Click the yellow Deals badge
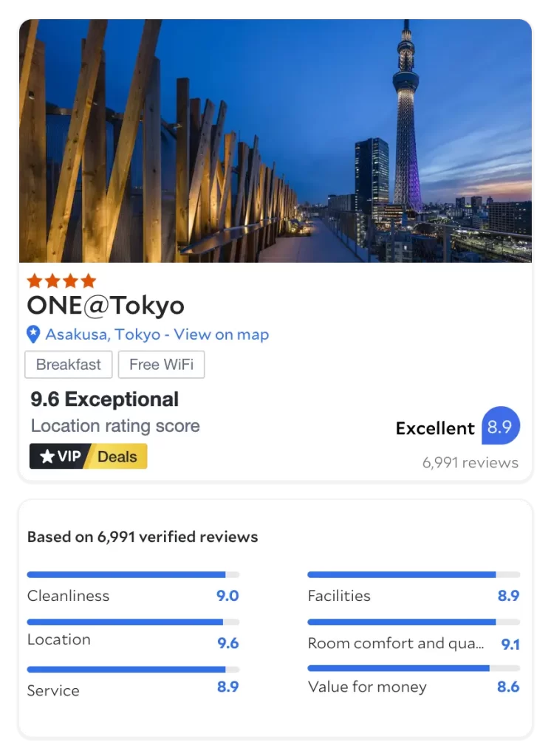Viewport: 551px width, 756px height. point(117,456)
